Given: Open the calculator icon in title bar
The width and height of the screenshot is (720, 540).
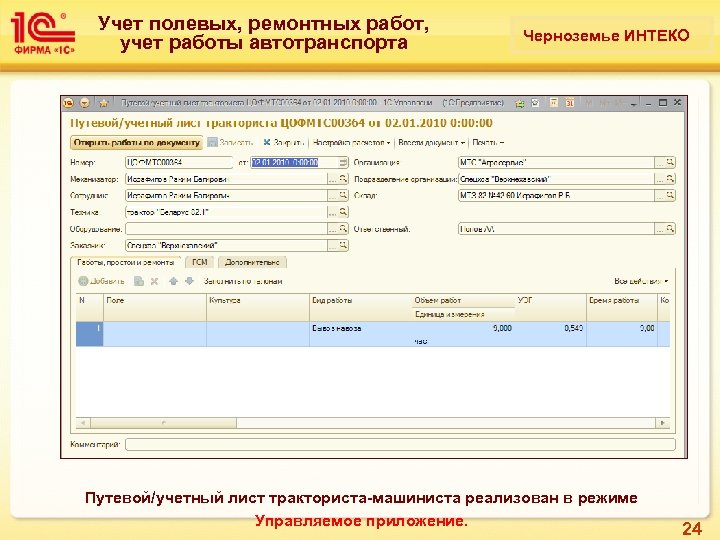Looking at the screenshot, I should pos(554,103).
